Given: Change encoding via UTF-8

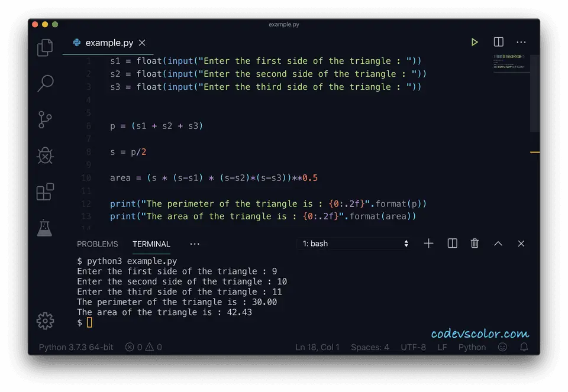Looking at the screenshot, I should coord(414,347).
